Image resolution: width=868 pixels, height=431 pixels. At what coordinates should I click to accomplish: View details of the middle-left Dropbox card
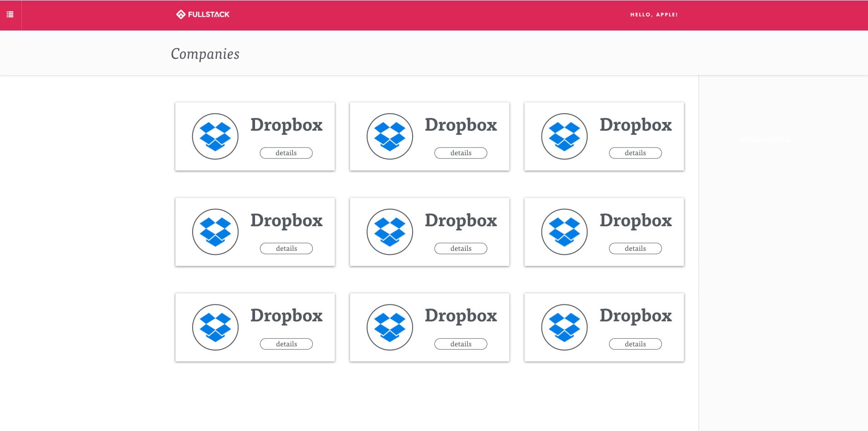tap(286, 248)
